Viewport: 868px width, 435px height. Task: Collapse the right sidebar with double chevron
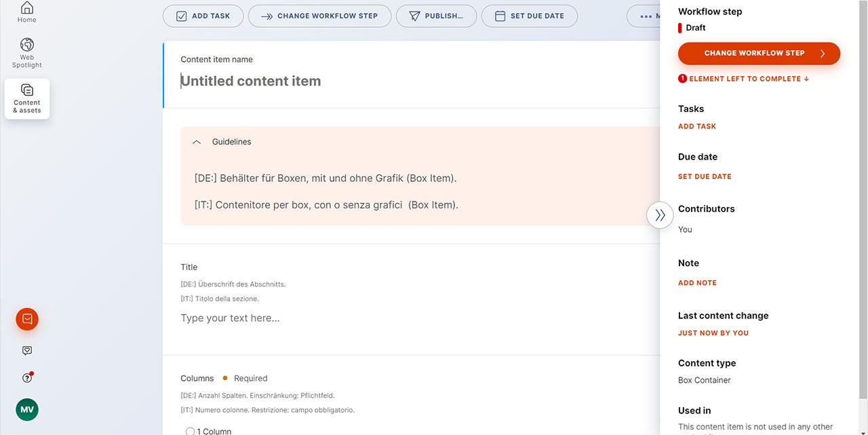(x=660, y=215)
